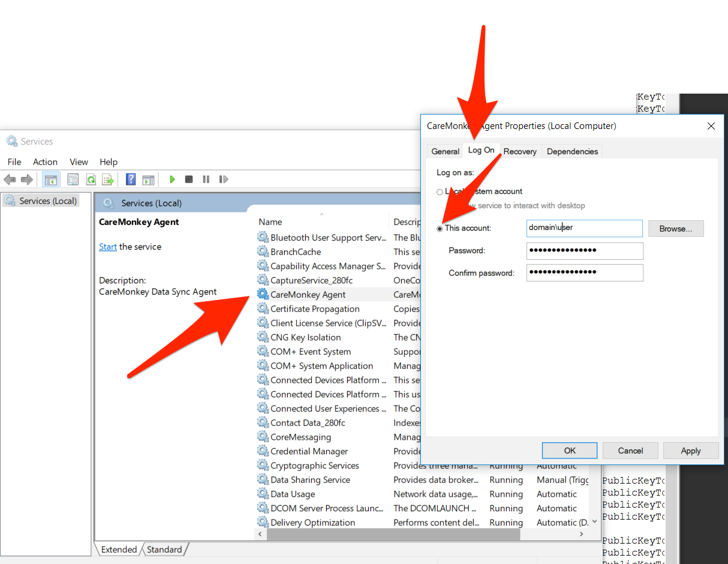Viewport: 728px width, 564px height.
Task: Click the gear icon beside COM+ Event System
Action: point(263,352)
